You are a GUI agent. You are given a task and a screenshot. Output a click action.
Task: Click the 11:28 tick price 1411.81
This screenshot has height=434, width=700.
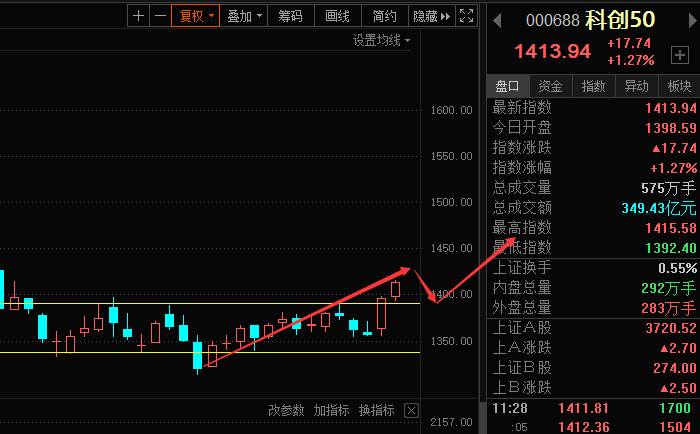583,408
